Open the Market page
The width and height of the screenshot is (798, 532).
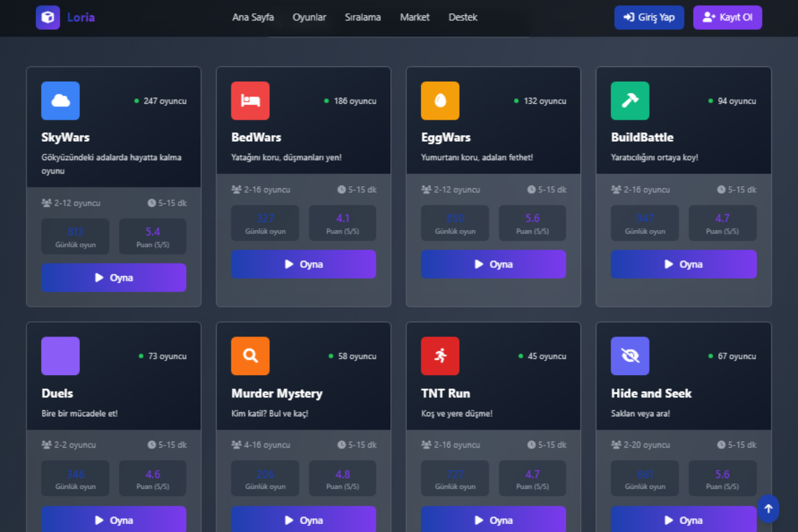tap(414, 17)
